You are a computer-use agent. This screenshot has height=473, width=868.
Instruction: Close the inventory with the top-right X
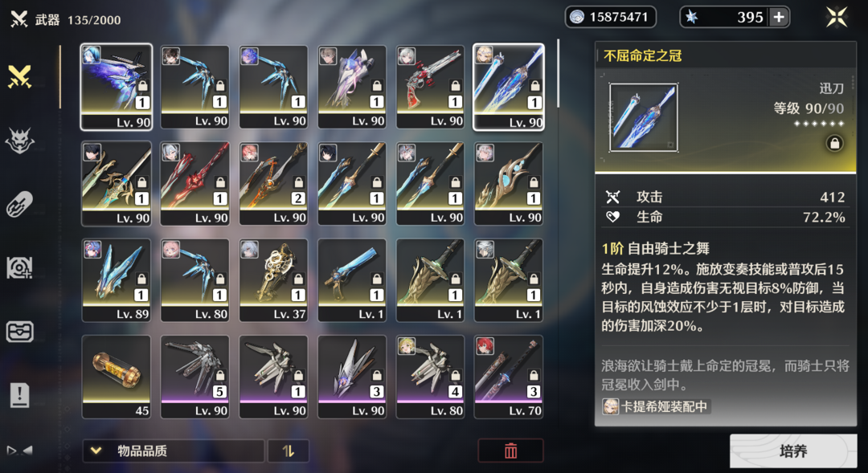[837, 17]
